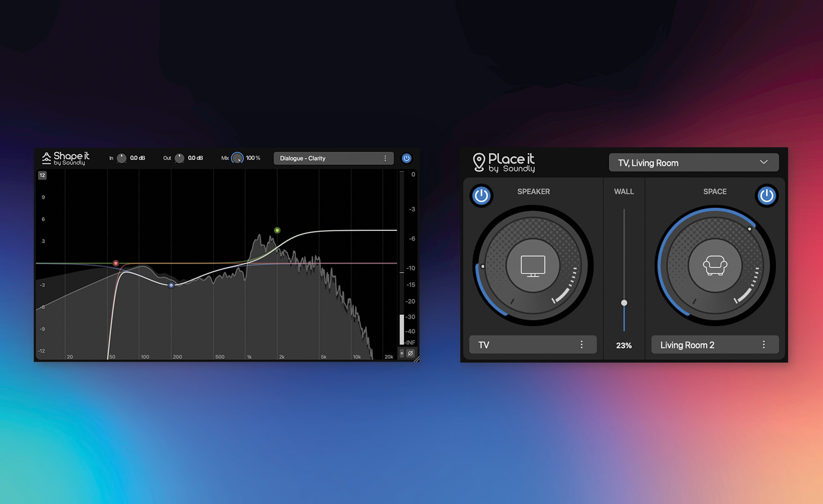Image resolution: width=823 pixels, height=504 pixels.
Task: Click the Shape it by Soundly logo
Action: pyautogui.click(x=65, y=158)
